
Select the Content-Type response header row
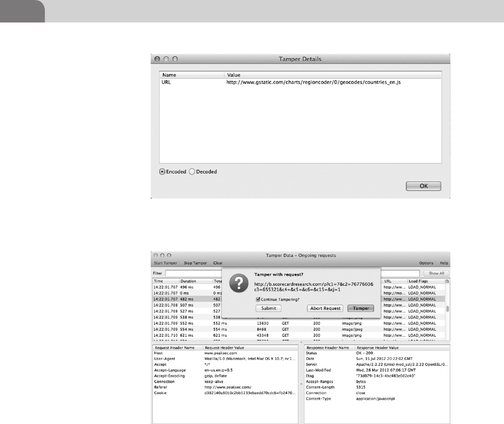coord(377,399)
